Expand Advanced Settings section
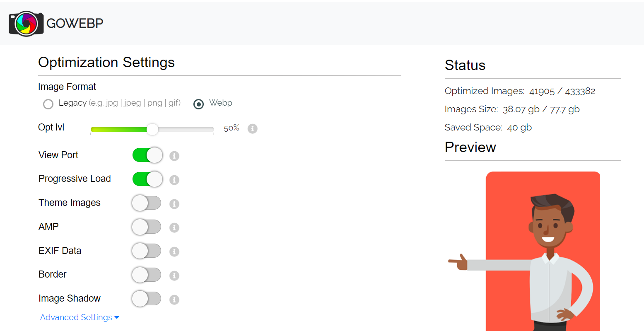The image size is (644, 331). tap(80, 317)
